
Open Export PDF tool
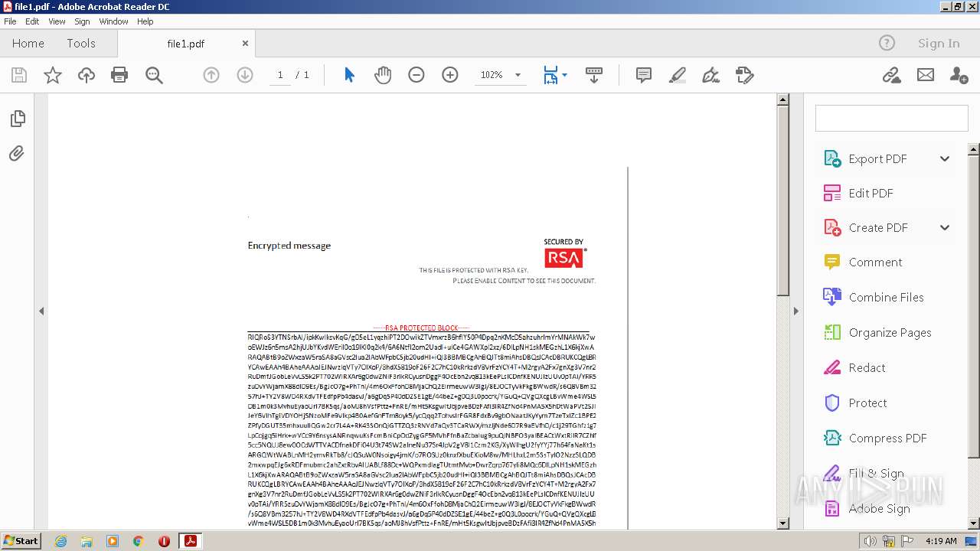pos(877,159)
